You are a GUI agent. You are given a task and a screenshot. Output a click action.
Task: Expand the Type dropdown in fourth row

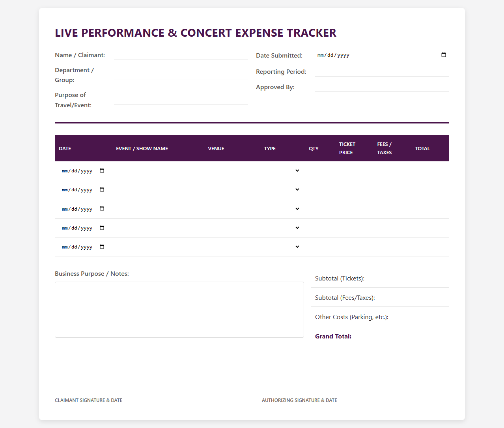pyautogui.click(x=297, y=228)
